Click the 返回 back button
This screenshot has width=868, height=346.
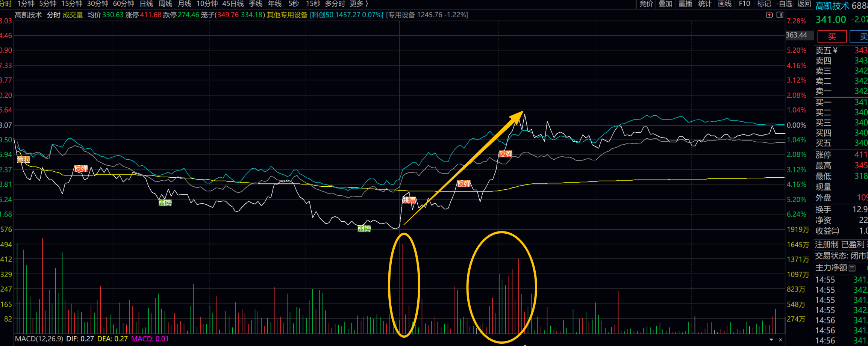[x=804, y=4]
